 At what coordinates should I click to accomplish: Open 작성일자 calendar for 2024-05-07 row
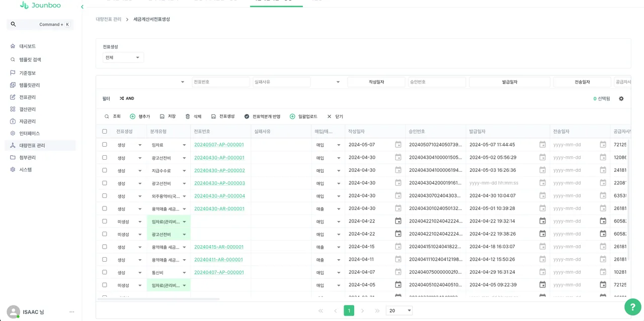pos(398,145)
